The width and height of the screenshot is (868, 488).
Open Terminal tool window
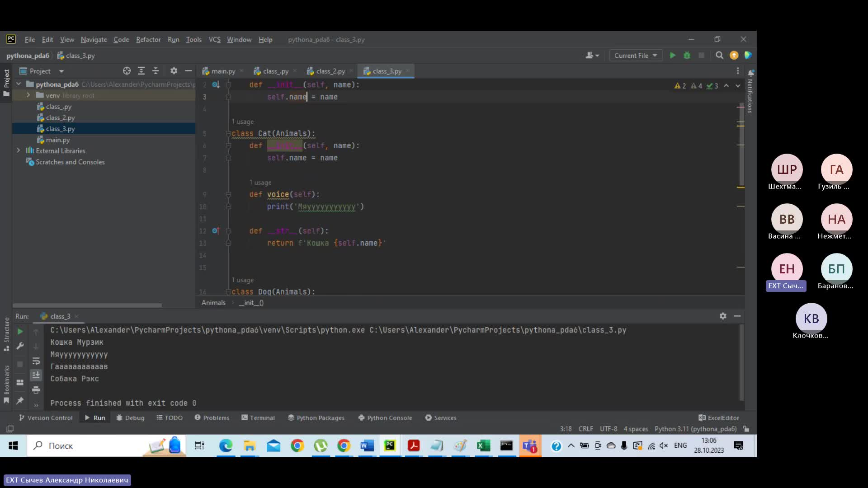tap(258, 418)
